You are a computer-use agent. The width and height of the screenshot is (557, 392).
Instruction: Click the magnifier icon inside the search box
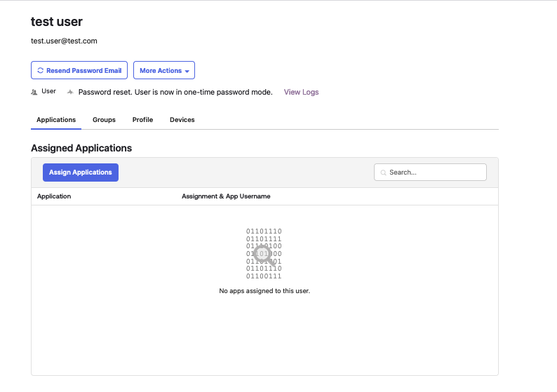(384, 173)
